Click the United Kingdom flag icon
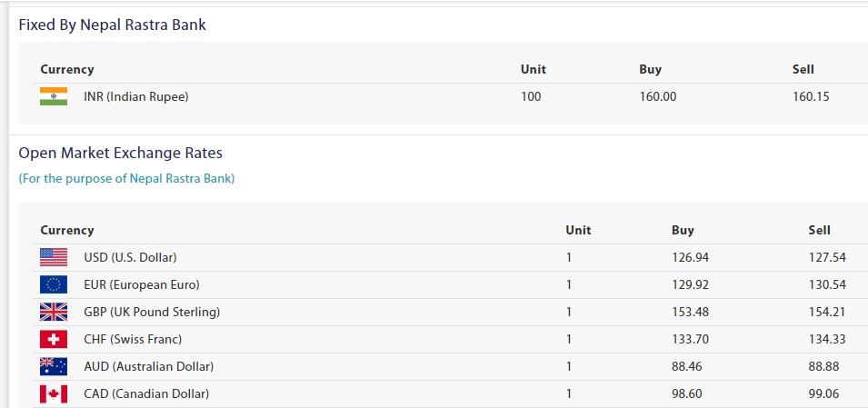This screenshot has height=408, width=868. pos(54,313)
